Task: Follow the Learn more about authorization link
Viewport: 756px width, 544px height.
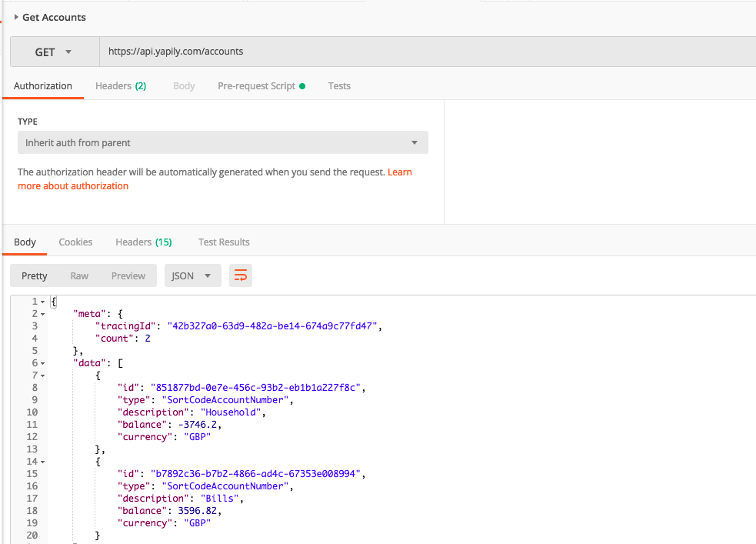Action: click(x=73, y=186)
